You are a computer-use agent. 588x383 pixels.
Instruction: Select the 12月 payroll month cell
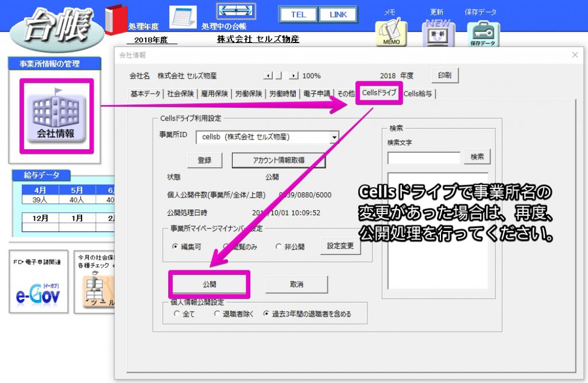tap(40, 218)
